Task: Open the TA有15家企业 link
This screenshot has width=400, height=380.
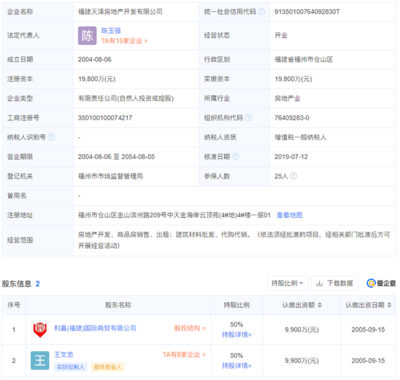Action: click(x=124, y=41)
